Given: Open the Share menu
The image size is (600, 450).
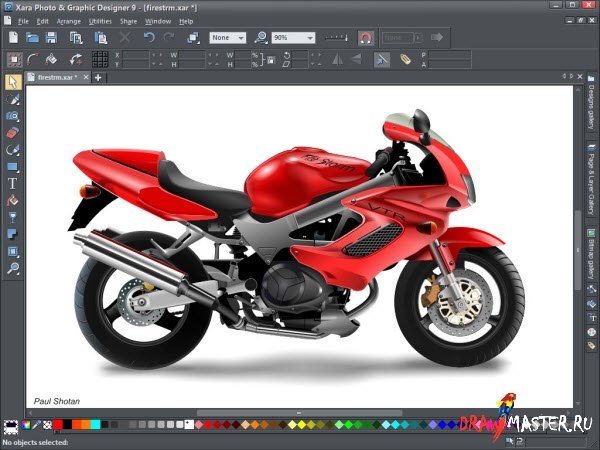Looking at the screenshot, I should click(x=129, y=21).
